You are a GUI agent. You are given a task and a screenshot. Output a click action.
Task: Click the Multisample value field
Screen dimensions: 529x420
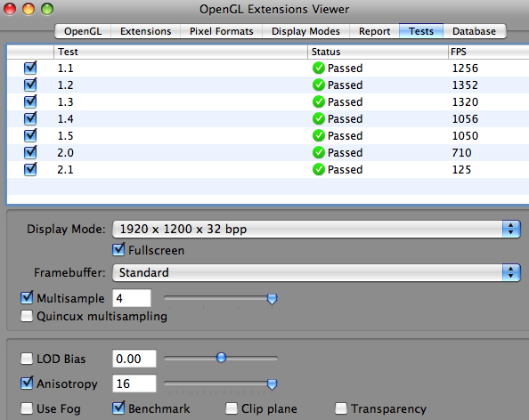point(132,298)
